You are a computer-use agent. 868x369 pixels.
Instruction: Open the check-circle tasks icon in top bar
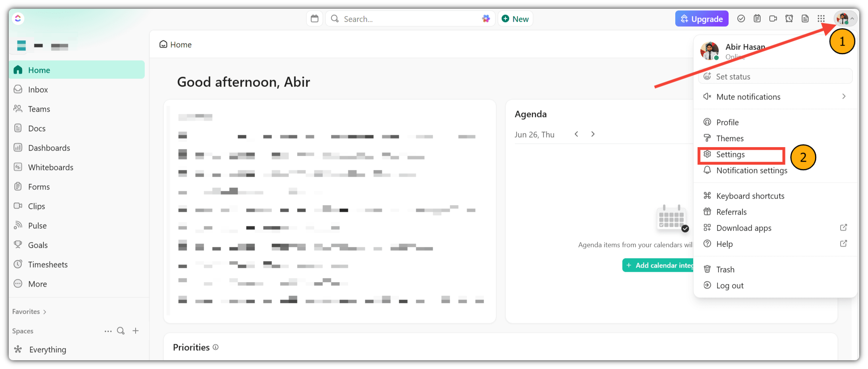pyautogui.click(x=741, y=19)
